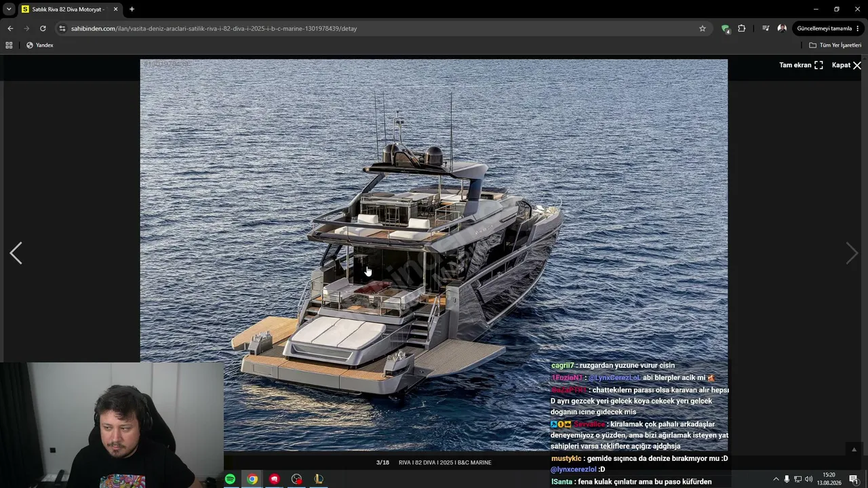
Task: Close the photo gallery with Kapat
Action: click(x=847, y=65)
